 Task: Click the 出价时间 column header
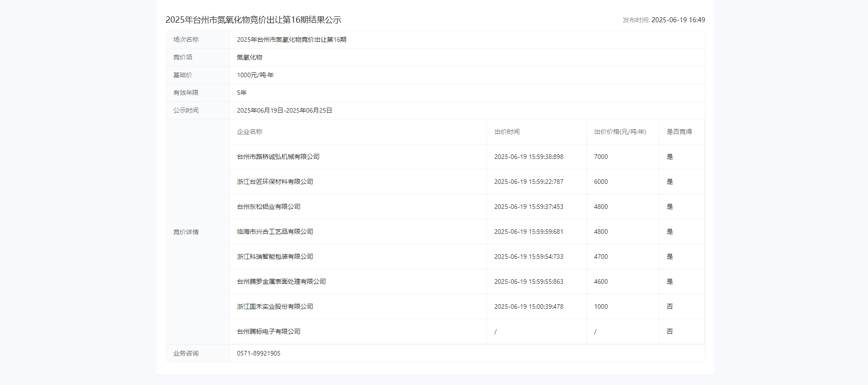click(x=507, y=132)
